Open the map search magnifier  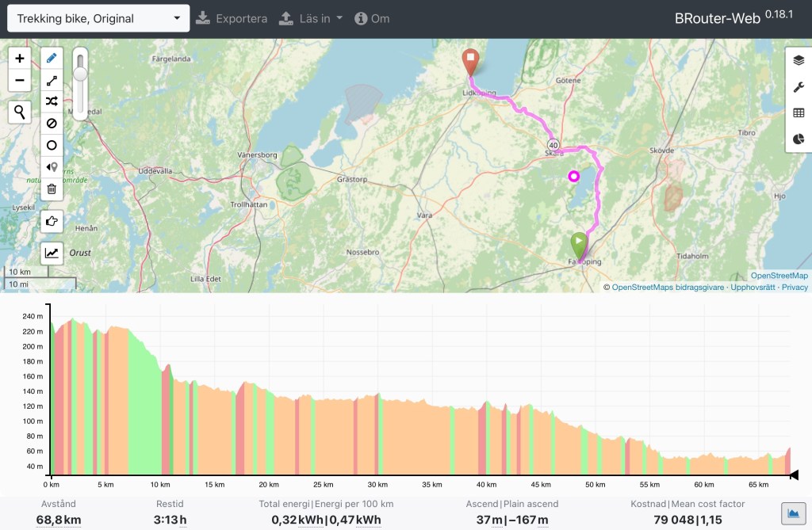pyautogui.click(x=20, y=112)
